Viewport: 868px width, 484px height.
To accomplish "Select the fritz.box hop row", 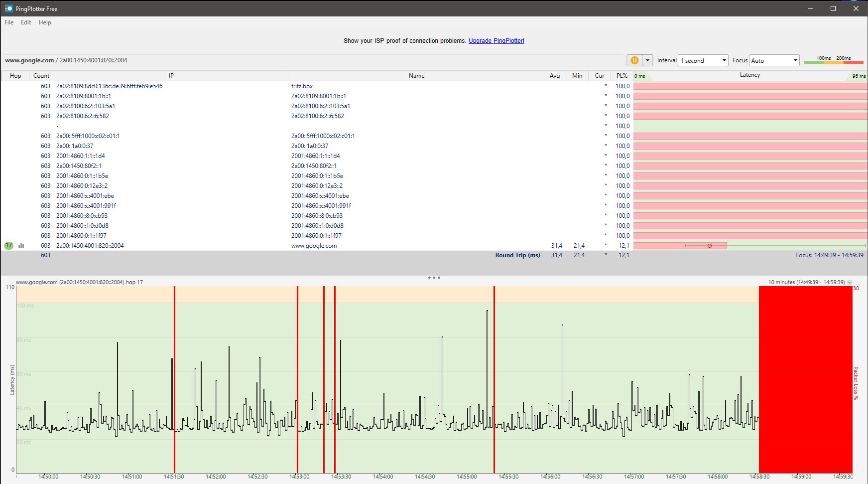I will pos(302,86).
